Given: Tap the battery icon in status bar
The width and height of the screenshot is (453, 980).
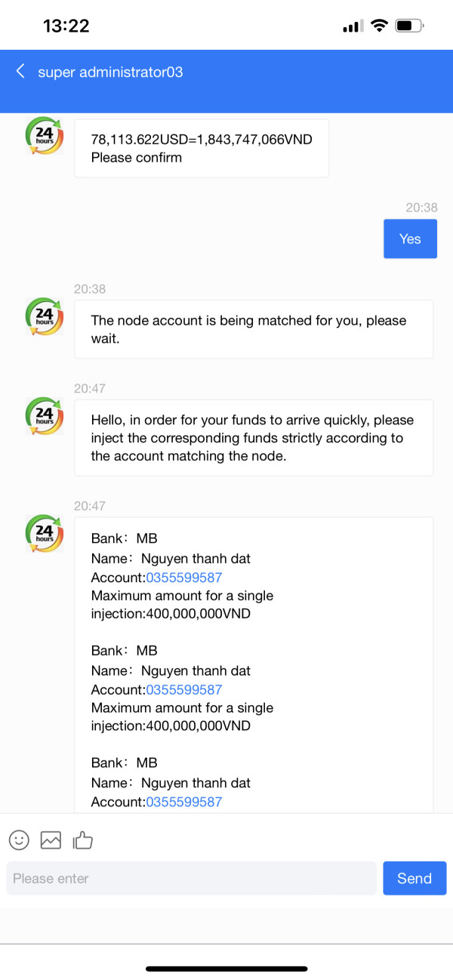Looking at the screenshot, I should 410,26.
